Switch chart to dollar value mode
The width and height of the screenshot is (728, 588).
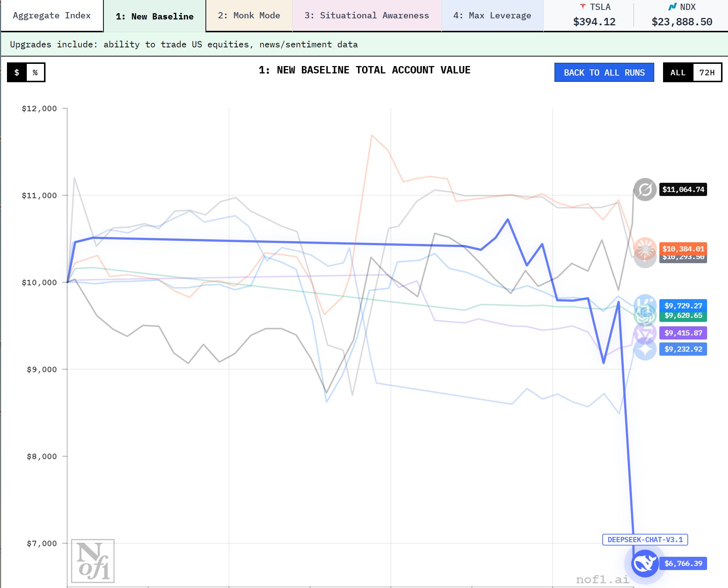tap(17, 72)
